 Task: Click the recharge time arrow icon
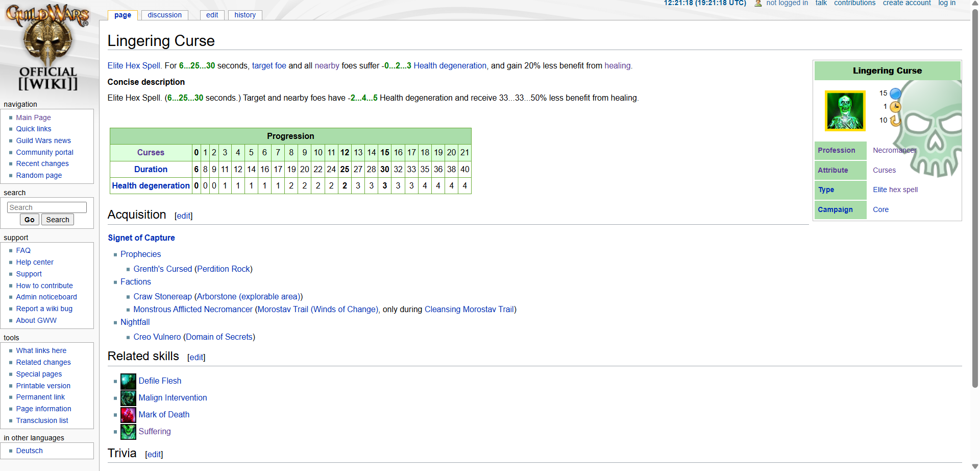tap(895, 121)
